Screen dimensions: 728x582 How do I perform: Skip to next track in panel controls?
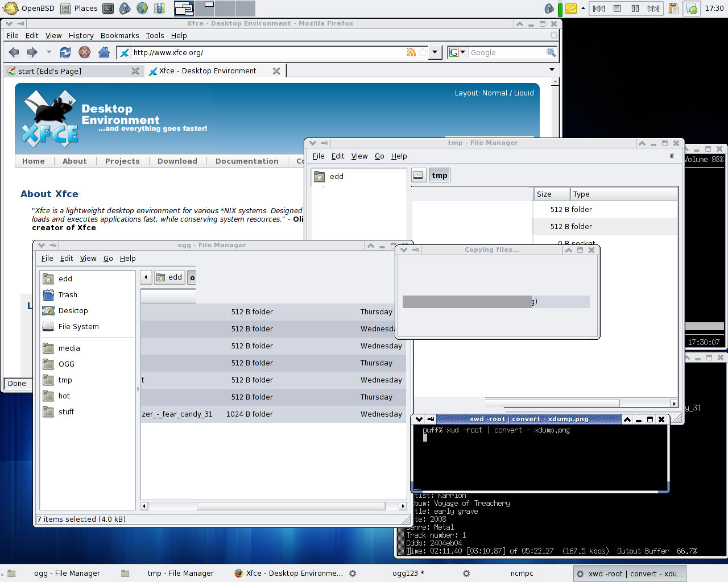pyautogui.click(x=653, y=8)
